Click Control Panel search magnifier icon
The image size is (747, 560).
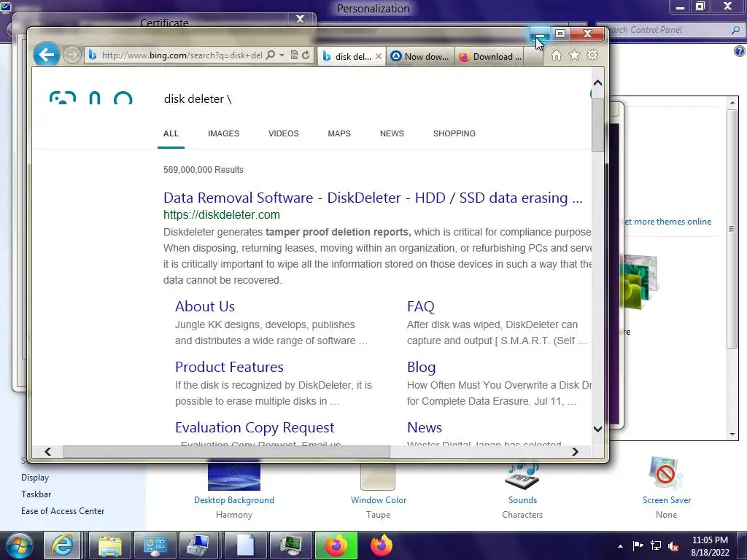coord(735,30)
